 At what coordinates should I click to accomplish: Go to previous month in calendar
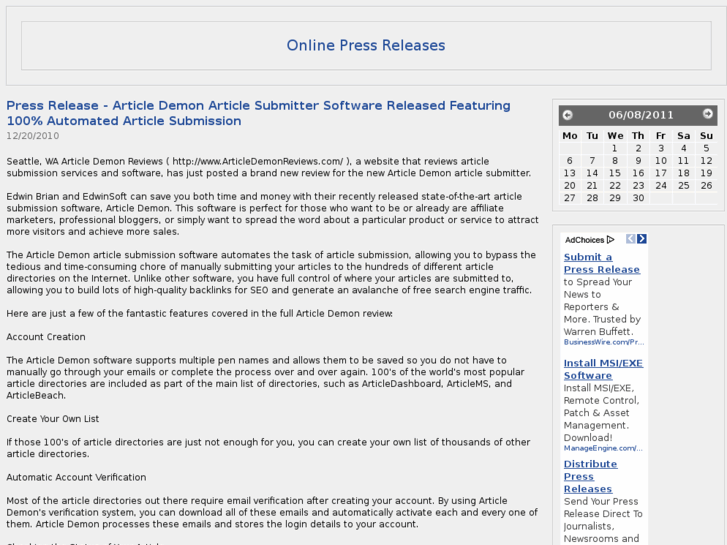567,115
